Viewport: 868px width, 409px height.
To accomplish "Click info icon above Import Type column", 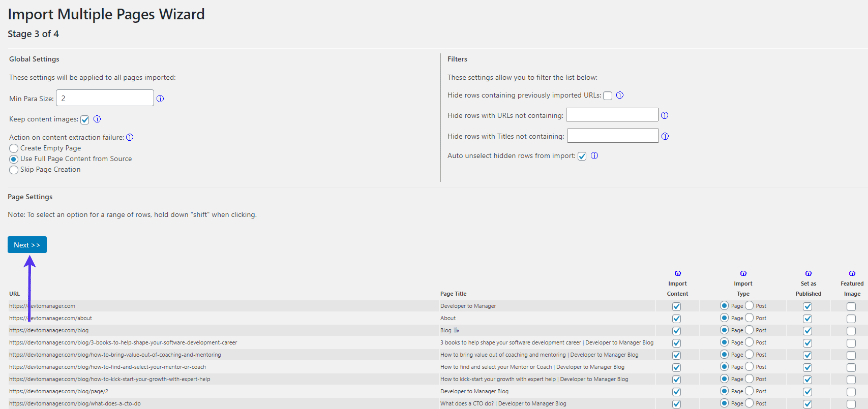I will 743,273.
